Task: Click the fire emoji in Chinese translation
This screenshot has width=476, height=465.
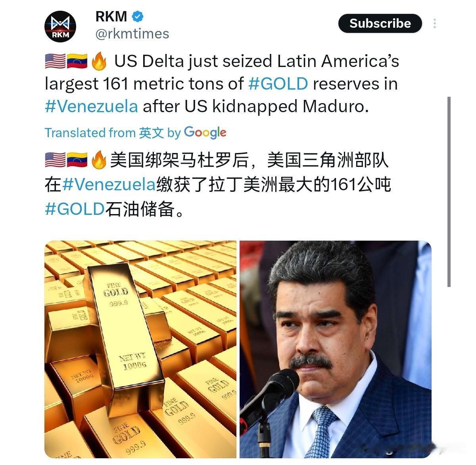Action: (99, 160)
